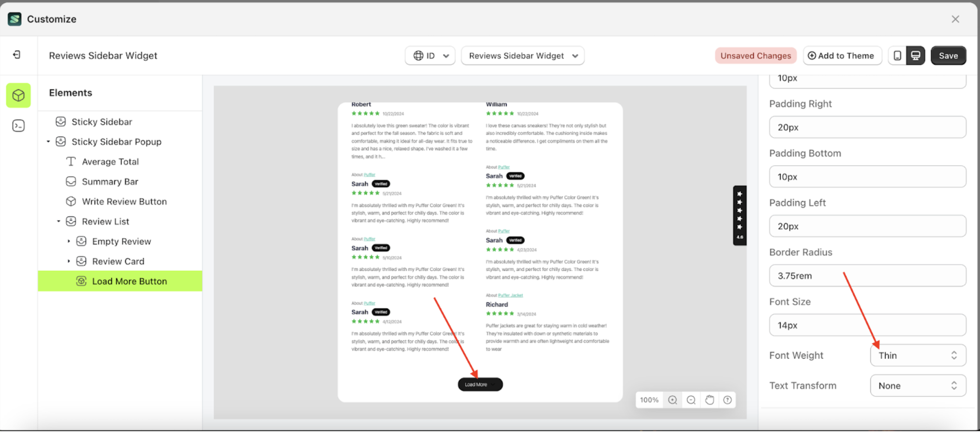Open the Elements panel cube icon
The width and height of the screenshot is (980, 432).
[x=18, y=96]
